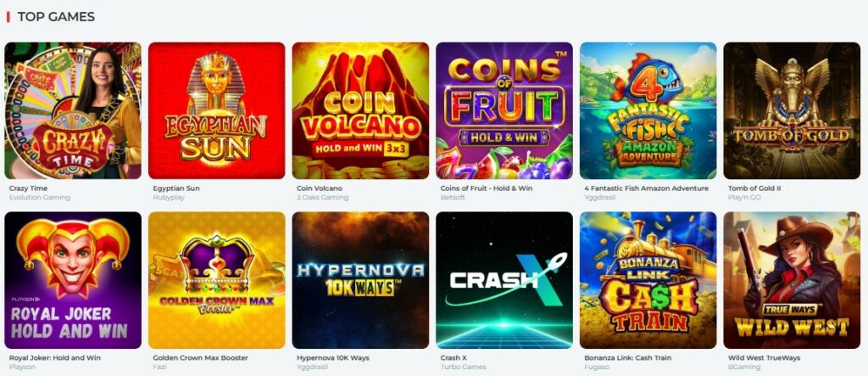Launch Royal Joker Hold and Win tile
The width and height of the screenshot is (868, 376).
pos(73,280)
